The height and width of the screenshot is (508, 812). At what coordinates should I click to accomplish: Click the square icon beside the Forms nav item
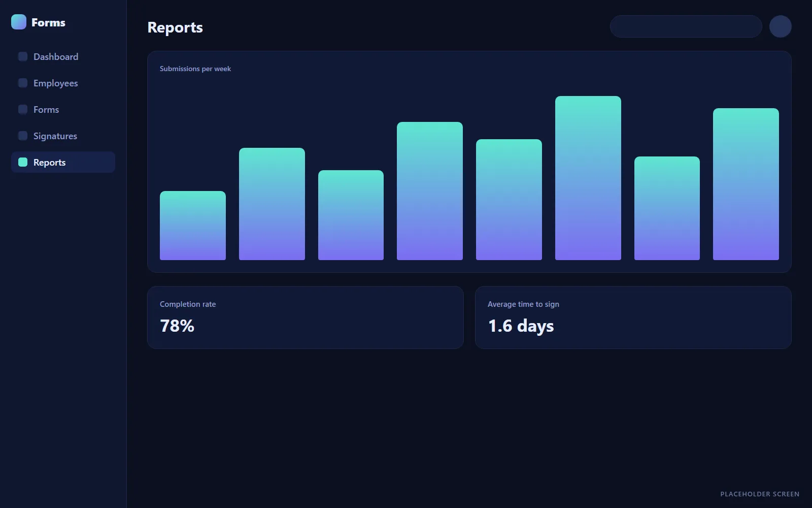tap(23, 109)
